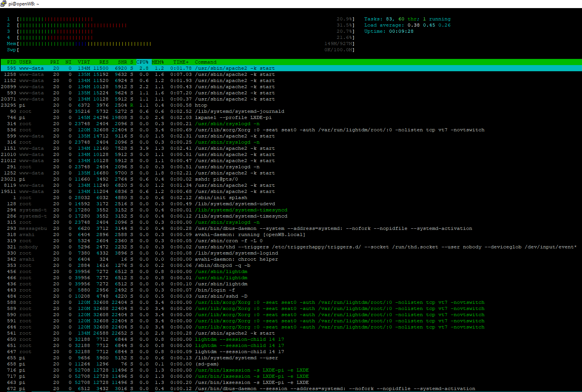This screenshot has height=392, width=582.
Task: Select apache2 process row PID 1151
Action: click(291, 148)
